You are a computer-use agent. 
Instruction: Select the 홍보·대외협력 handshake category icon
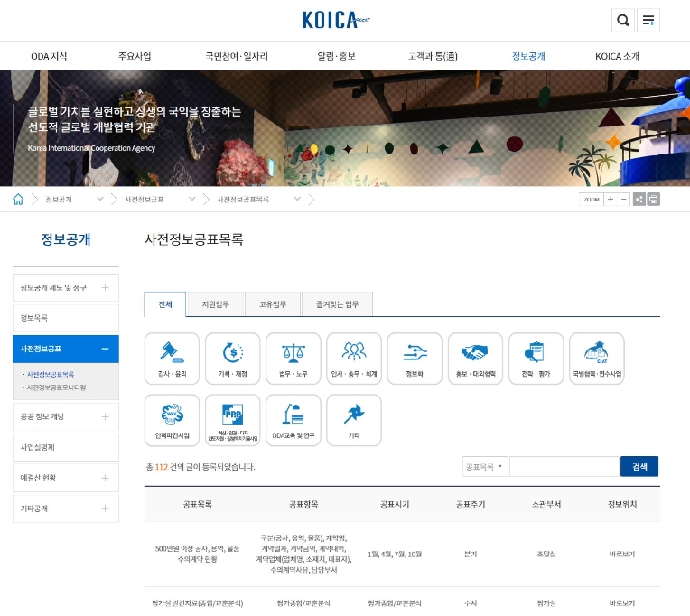474,359
